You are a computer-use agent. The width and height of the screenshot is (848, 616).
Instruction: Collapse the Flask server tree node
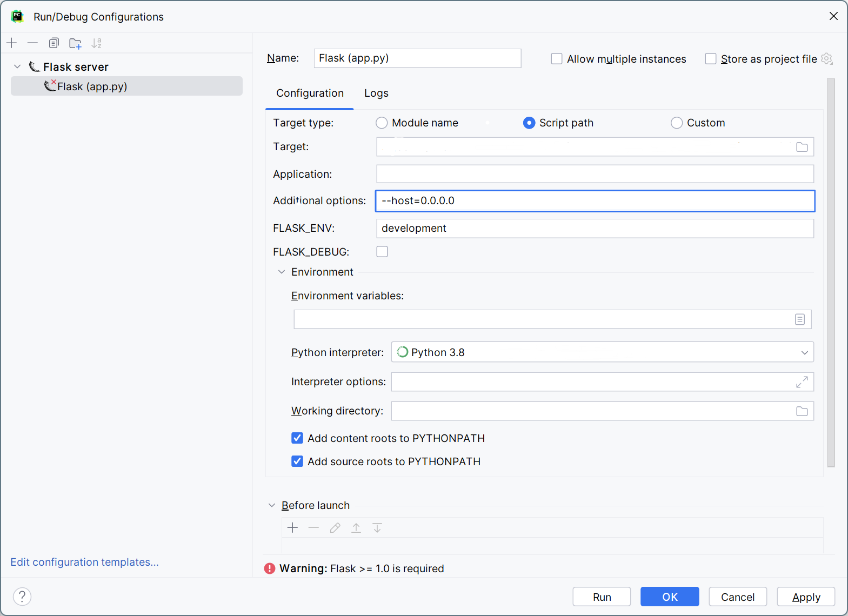coord(17,67)
